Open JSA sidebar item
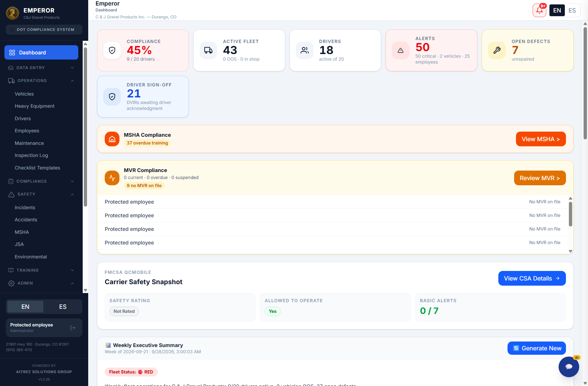Image resolution: width=588 pixels, height=386 pixels. click(x=19, y=244)
